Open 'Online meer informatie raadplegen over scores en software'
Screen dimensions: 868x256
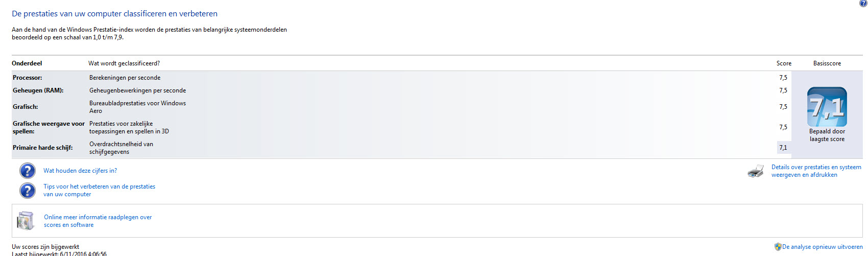[98, 221]
